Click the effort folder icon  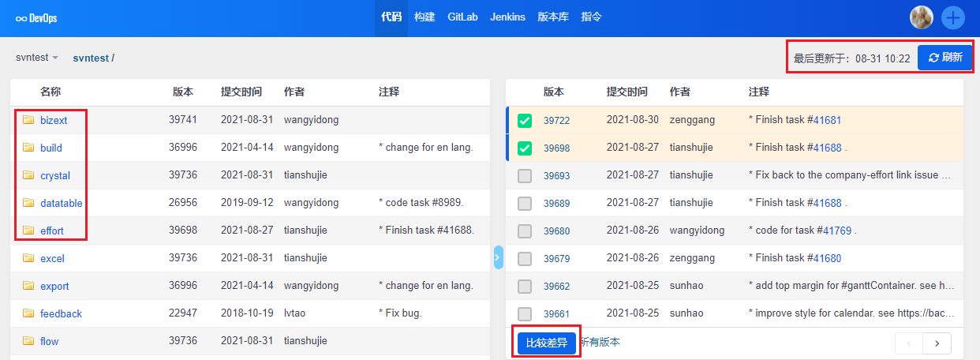click(28, 231)
